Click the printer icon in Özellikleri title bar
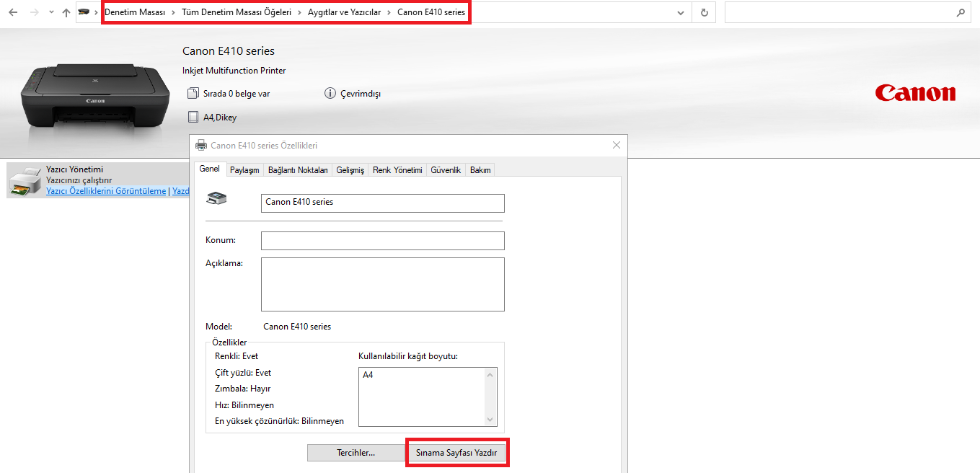This screenshot has width=980, height=473. click(x=201, y=145)
